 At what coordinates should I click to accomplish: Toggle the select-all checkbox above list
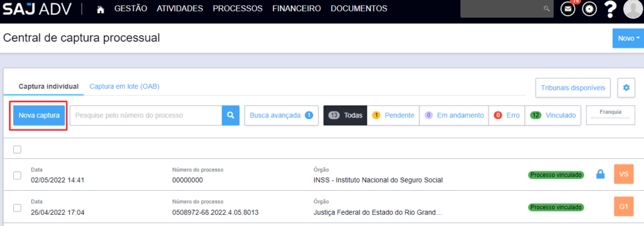(x=17, y=149)
